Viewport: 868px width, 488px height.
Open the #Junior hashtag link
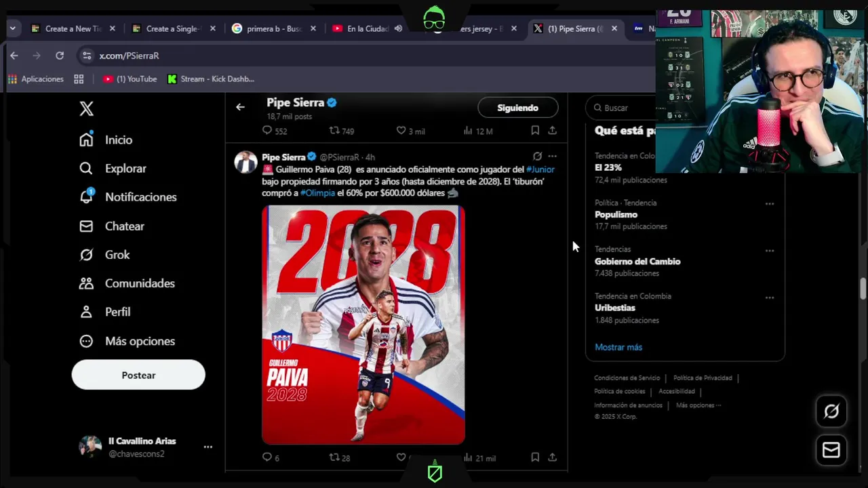click(x=540, y=169)
